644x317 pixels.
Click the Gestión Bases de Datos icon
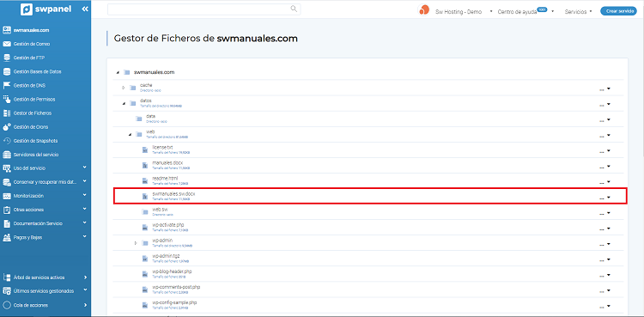click(x=7, y=71)
